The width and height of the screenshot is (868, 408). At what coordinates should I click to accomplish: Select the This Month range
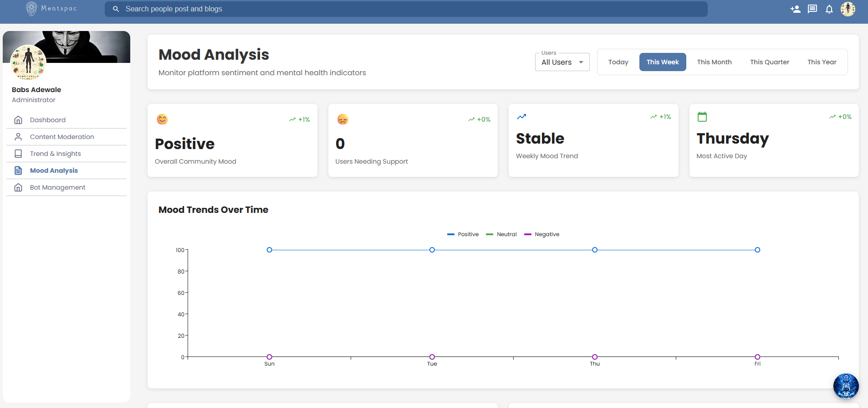click(714, 62)
